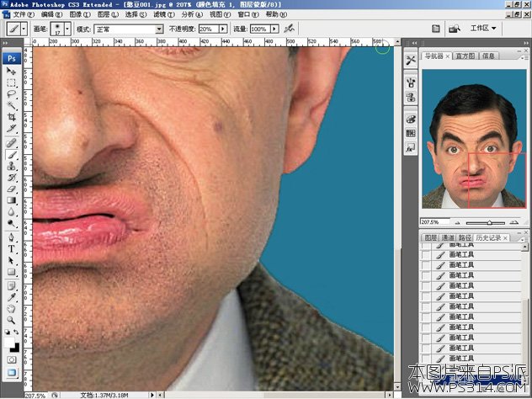Open the 图层 menu
The image size is (532, 399).
[108, 14]
